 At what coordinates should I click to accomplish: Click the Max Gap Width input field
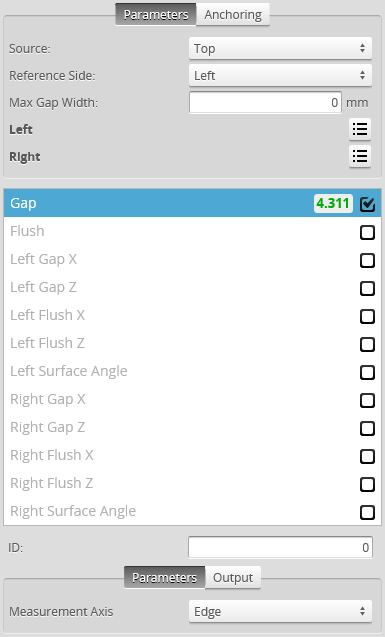[x=265, y=102]
